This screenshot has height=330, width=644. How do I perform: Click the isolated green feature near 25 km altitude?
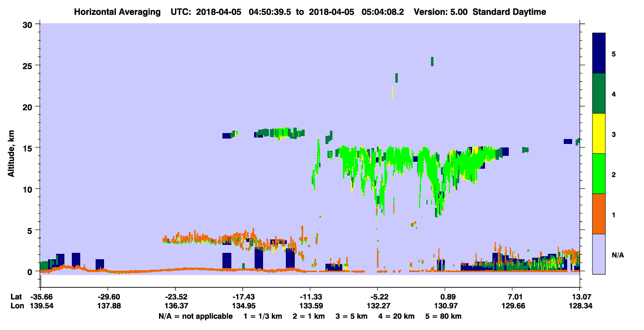[x=432, y=61]
